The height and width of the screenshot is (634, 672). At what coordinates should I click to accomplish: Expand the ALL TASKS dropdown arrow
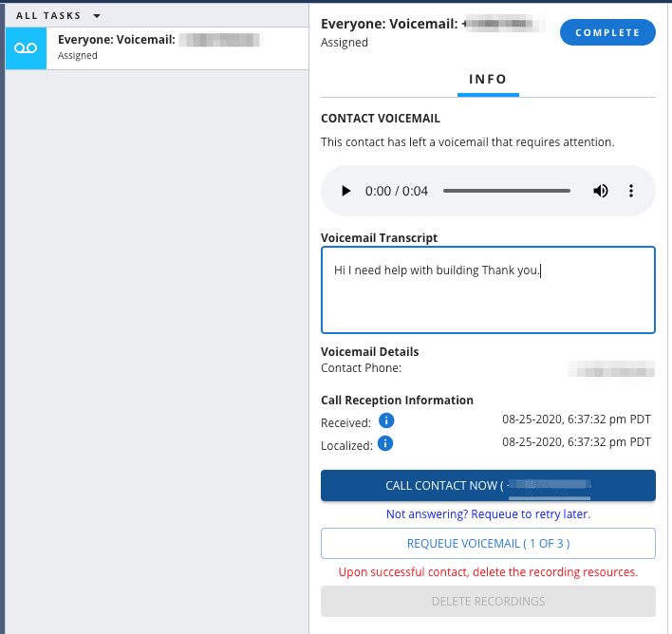point(97,15)
